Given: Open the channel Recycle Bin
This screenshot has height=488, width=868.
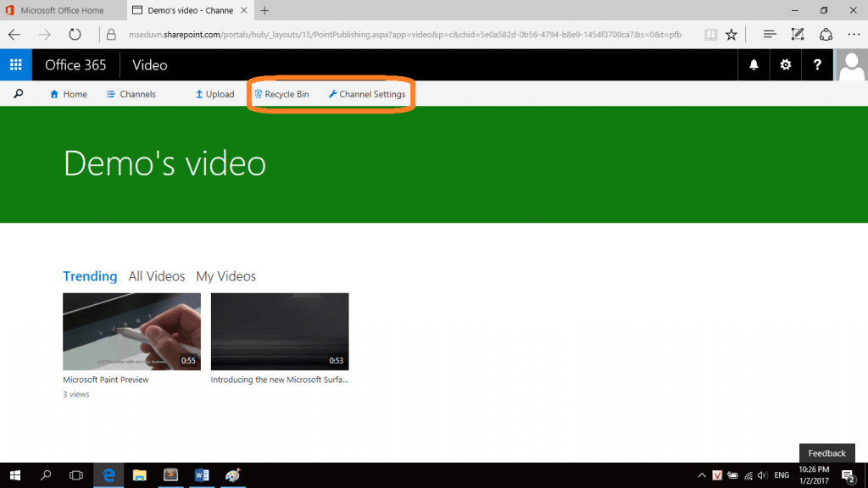Looking at the screenshot, I should pyautogui.click(x=281, y=94).
